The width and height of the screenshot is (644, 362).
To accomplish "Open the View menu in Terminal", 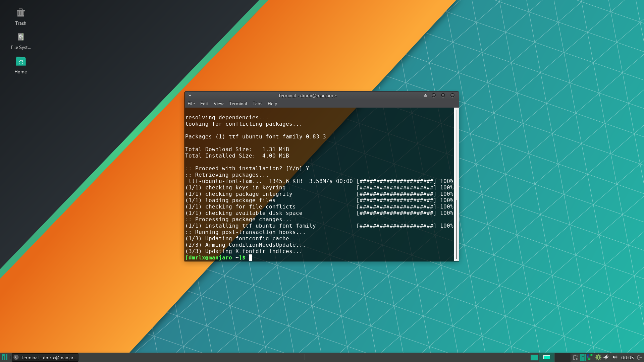I will [x=218, y=104].
